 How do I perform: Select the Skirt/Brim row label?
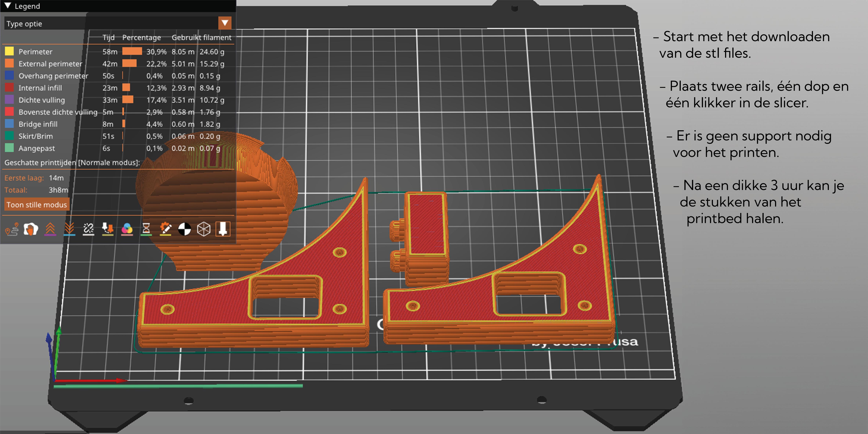tap(35, 136)
